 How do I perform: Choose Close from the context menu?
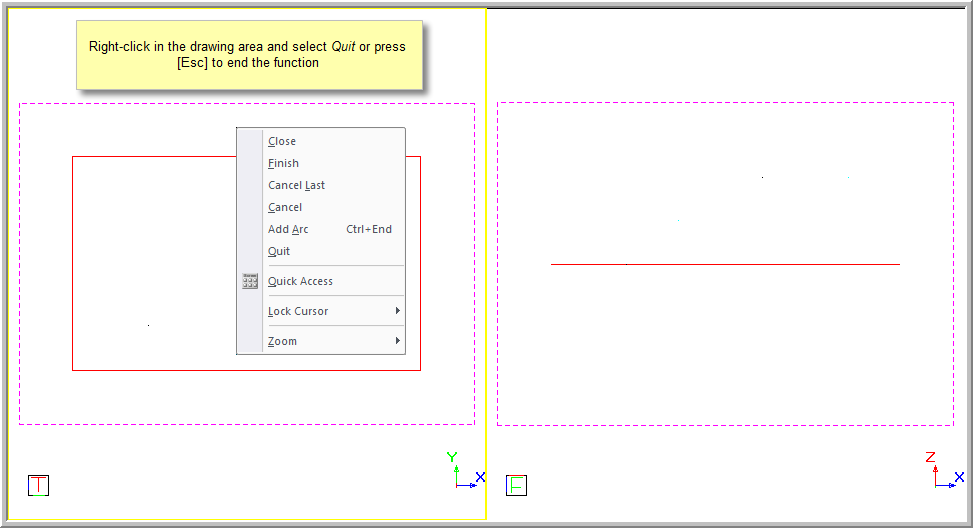click(282, 142)
